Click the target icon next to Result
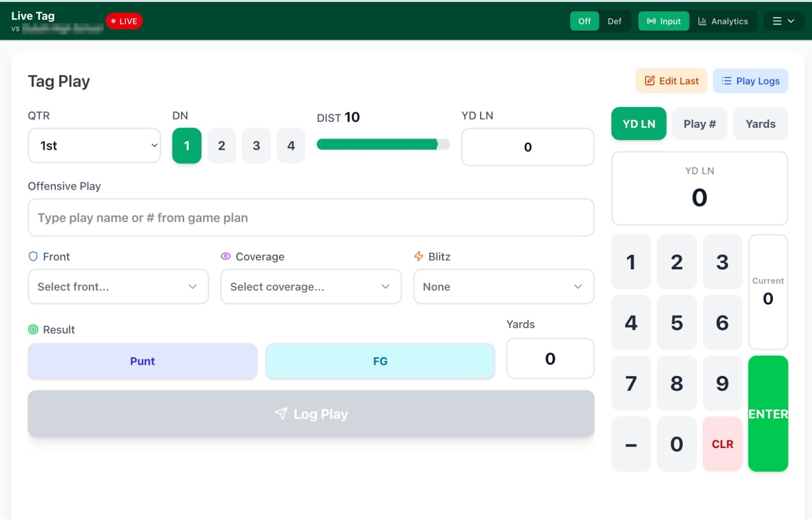This screenshot has height=519, width=812. (x=34, y=329)
